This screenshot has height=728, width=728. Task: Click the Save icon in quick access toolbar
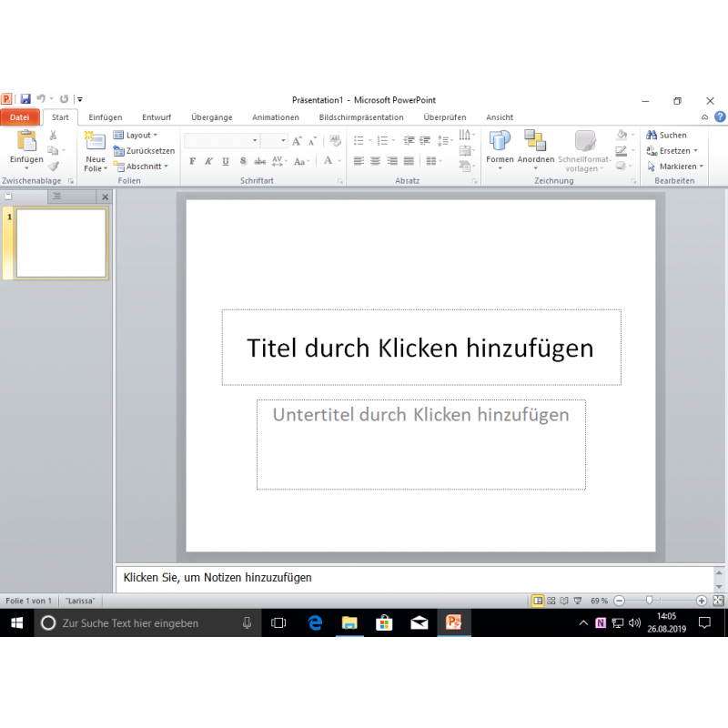point(25,99)
